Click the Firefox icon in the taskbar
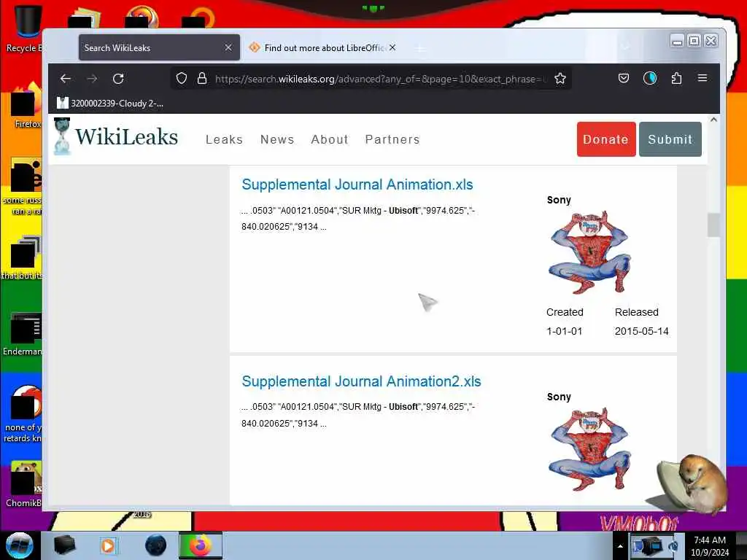Image resolution: width=747 pixels, height=560 pixels. [x=201, y=545]
